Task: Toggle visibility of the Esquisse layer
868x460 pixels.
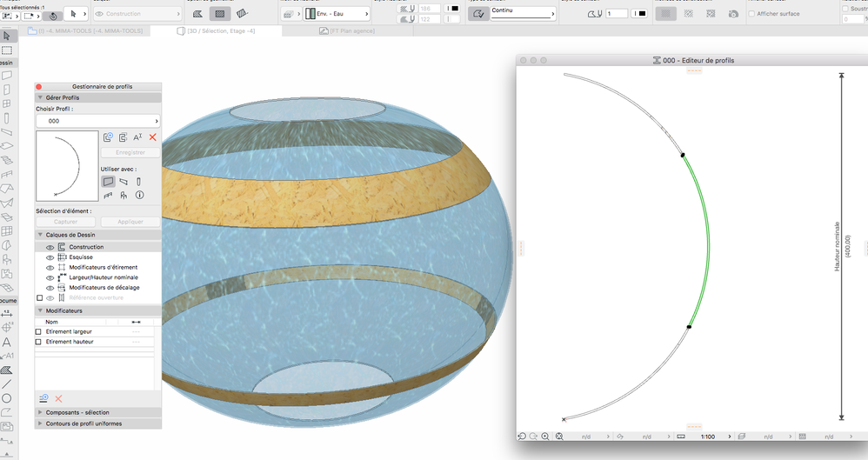Action: (x=50, y=257)
